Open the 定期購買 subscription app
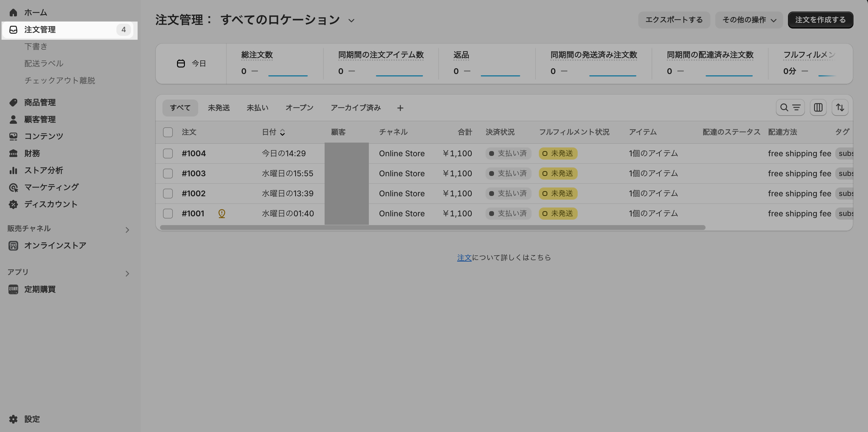This screenshot has height=432, width=868. tap(40, 289)
